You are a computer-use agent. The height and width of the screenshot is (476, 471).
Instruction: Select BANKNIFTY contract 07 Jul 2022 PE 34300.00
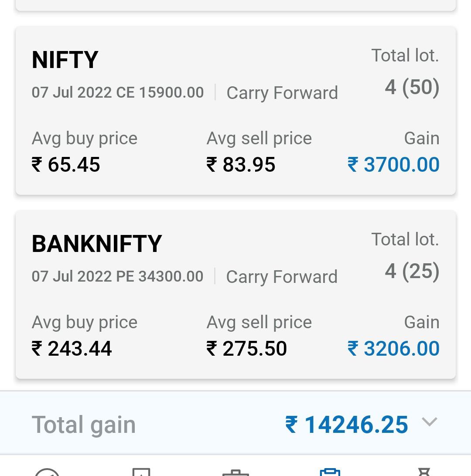click(118, 276)
